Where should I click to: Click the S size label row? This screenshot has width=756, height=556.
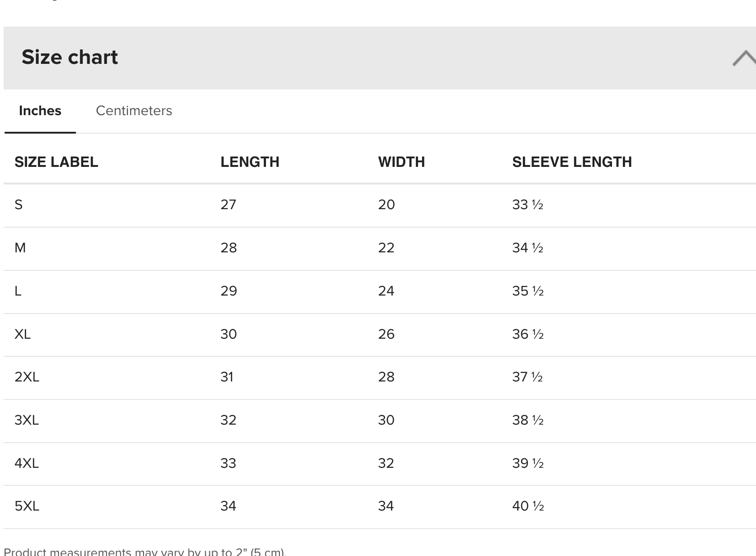pos(18,205)
